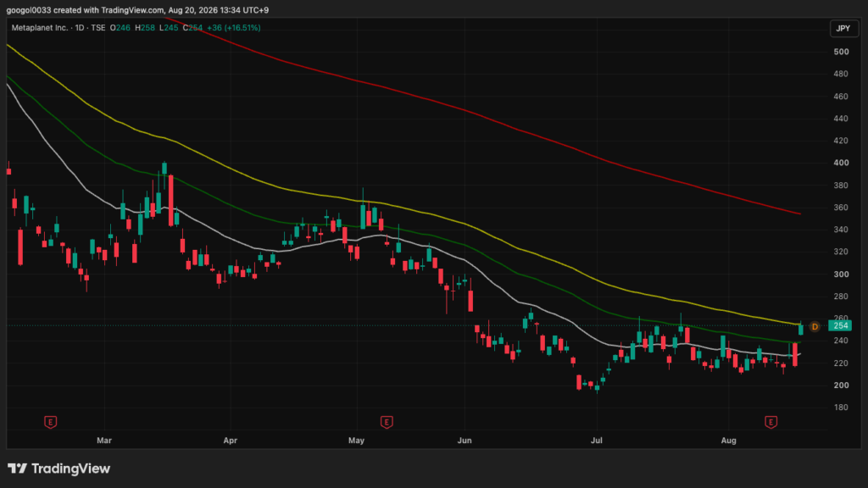
Task: Click the H258 high value
Action: tap(145, 28)
